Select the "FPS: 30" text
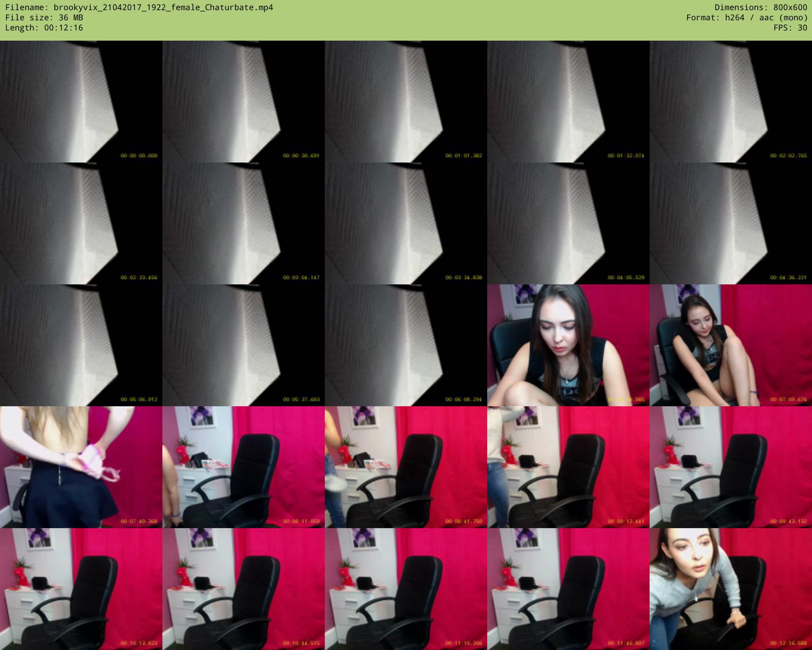Screen dimensions: 812x650 [x=790, y=28]
